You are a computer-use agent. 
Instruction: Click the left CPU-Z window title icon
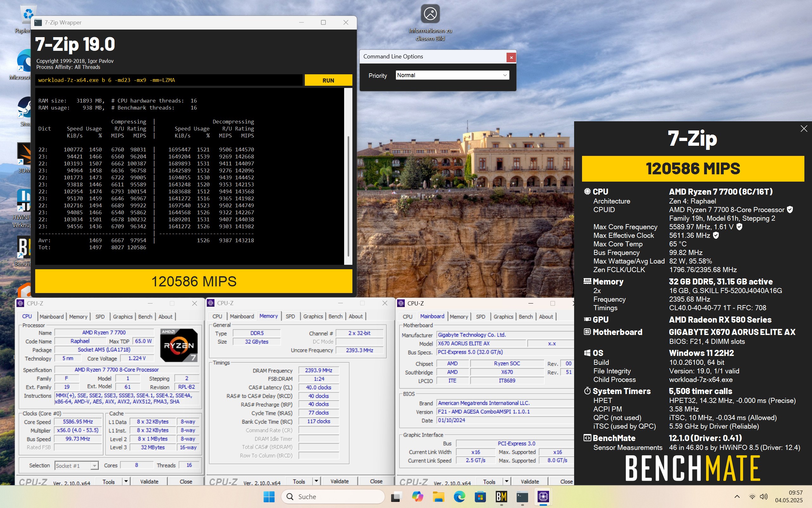coord(21,303)
